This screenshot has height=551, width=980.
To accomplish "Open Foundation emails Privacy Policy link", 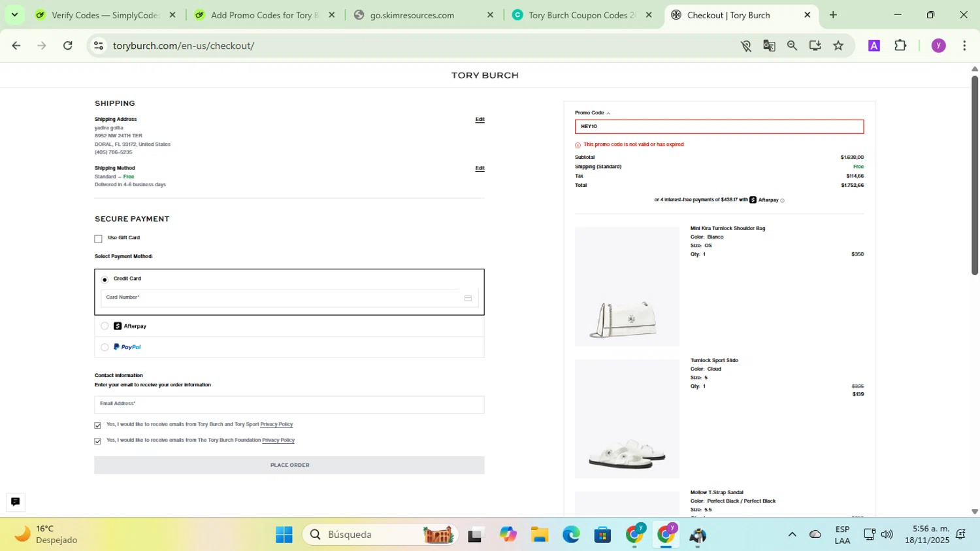I will 278,440.
